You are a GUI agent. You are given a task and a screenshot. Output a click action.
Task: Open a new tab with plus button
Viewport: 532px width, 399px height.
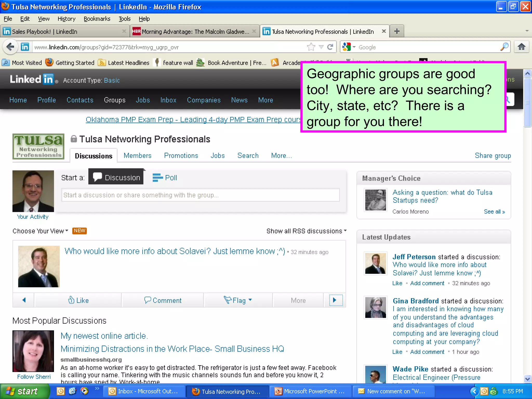pos(397,31)
